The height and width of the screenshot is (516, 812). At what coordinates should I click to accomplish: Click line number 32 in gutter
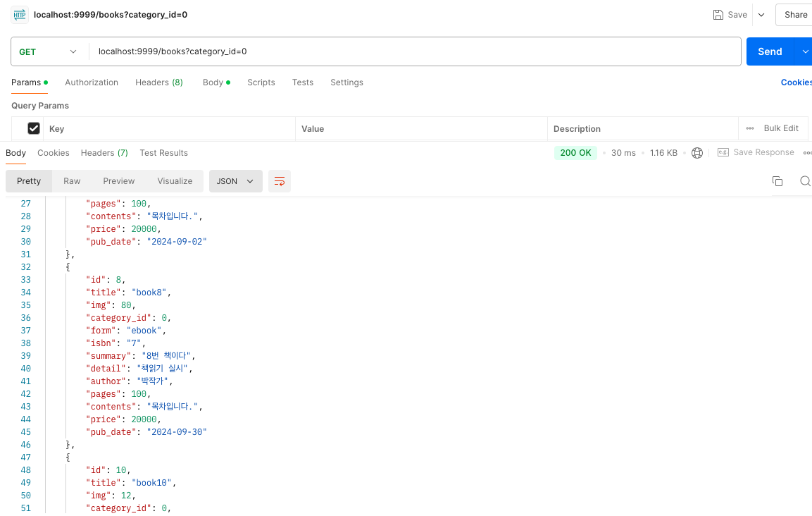(26, 267)
